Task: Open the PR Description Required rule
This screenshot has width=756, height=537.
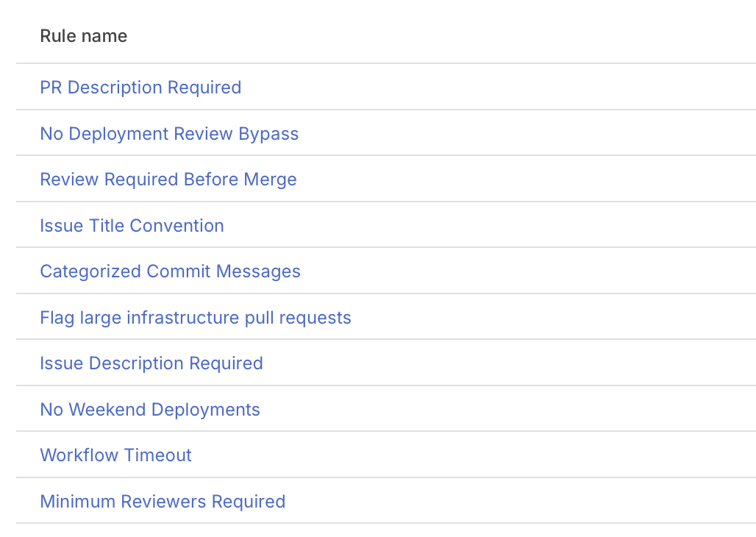Action: tap(140, 88)
